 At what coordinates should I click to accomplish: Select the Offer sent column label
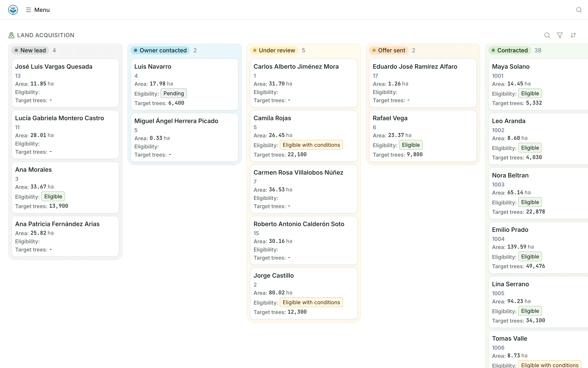389,50
